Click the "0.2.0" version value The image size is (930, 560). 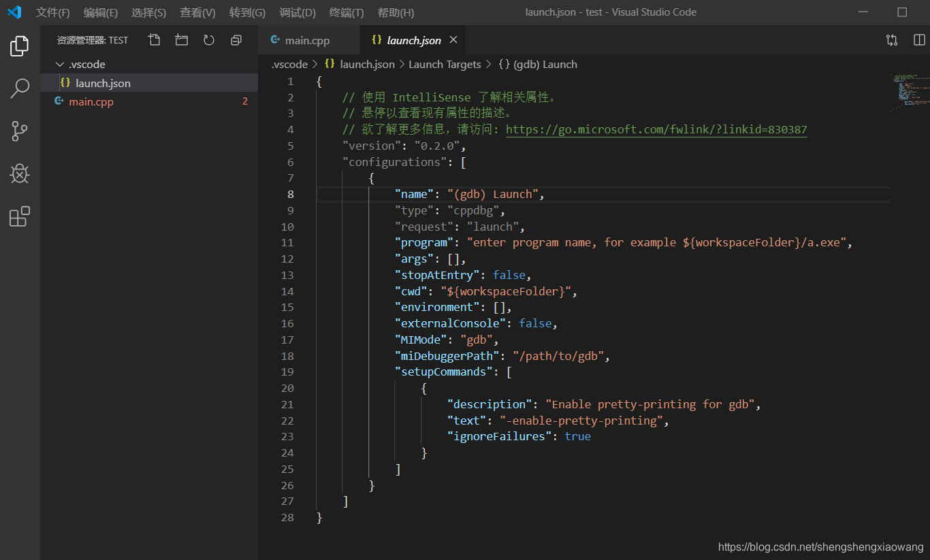coord(437,146)
